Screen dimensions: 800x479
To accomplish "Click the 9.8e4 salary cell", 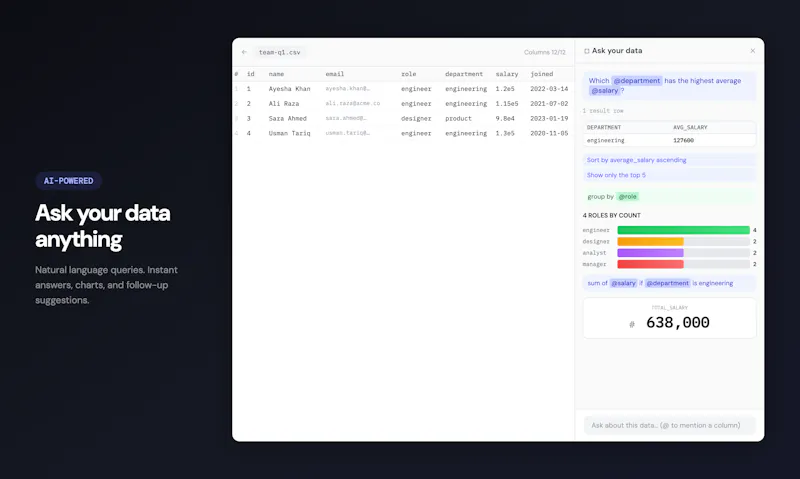I will click(x=505, y=118).
